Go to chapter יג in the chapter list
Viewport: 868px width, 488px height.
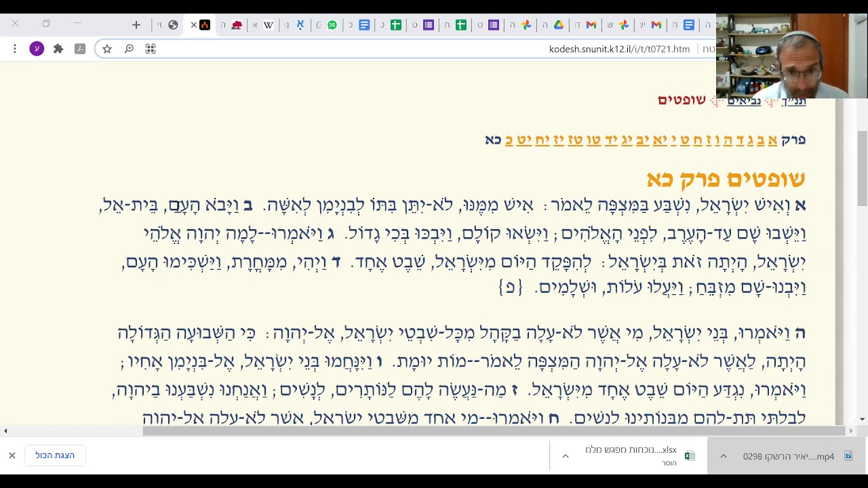[627, 140]
